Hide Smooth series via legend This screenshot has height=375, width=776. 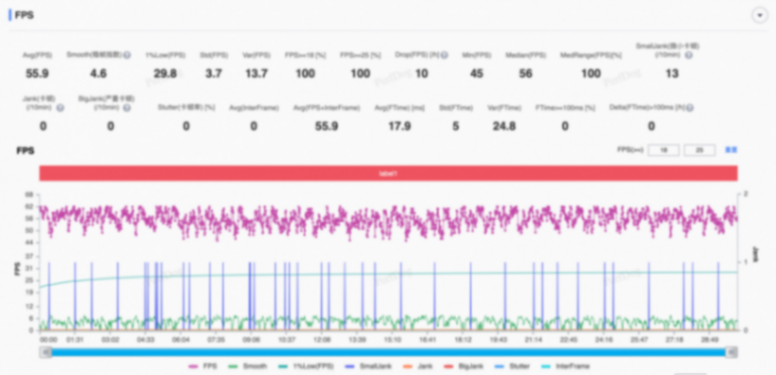[x=248, y=367]
